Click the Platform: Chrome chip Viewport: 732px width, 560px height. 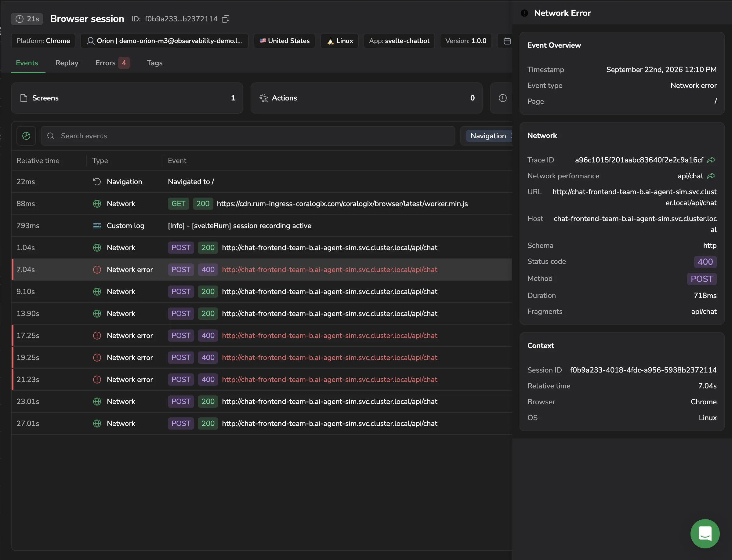point(43,41)
